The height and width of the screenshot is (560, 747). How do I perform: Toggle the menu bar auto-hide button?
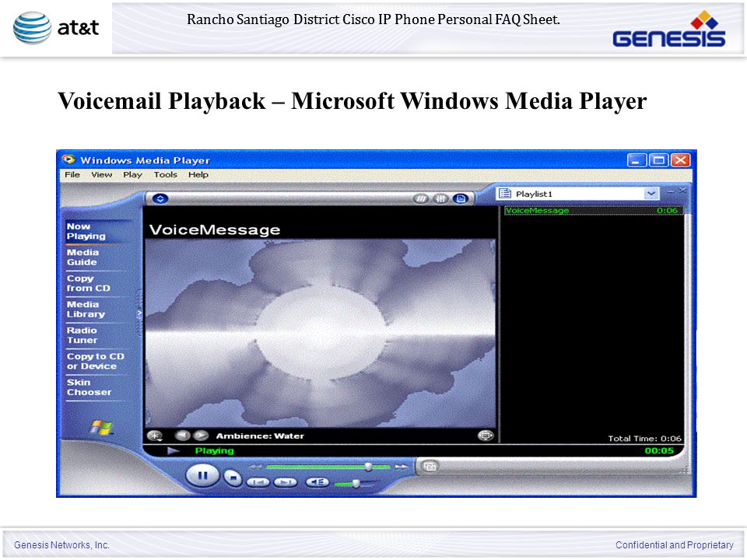tap(160, 198)
